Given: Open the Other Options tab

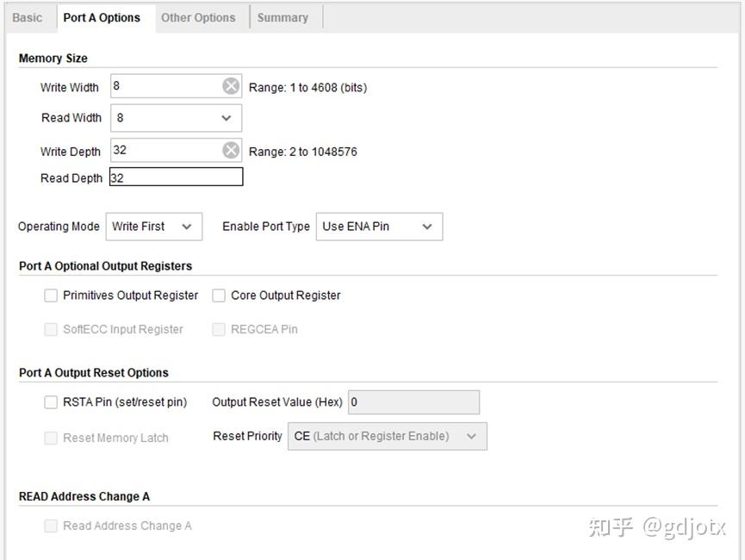Looking at the screenshot, I should (x=198, y=17).
